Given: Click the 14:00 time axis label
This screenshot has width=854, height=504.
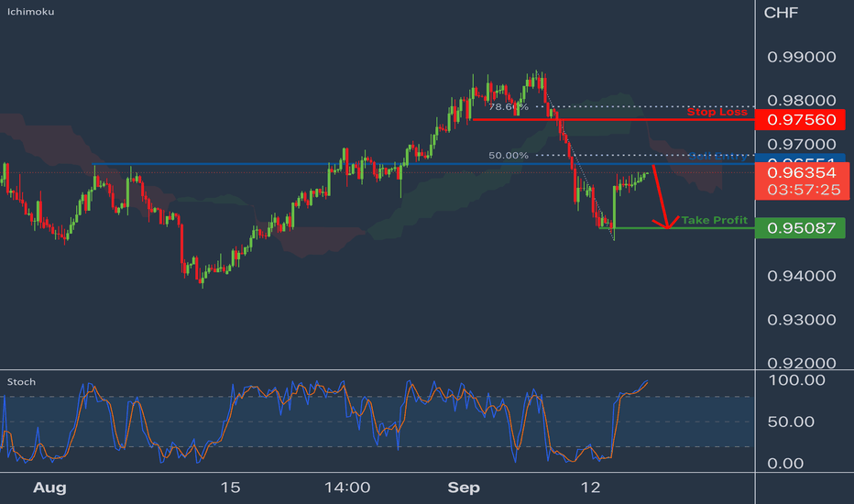Looking at the screenshot, I should (x=347, y=488).
